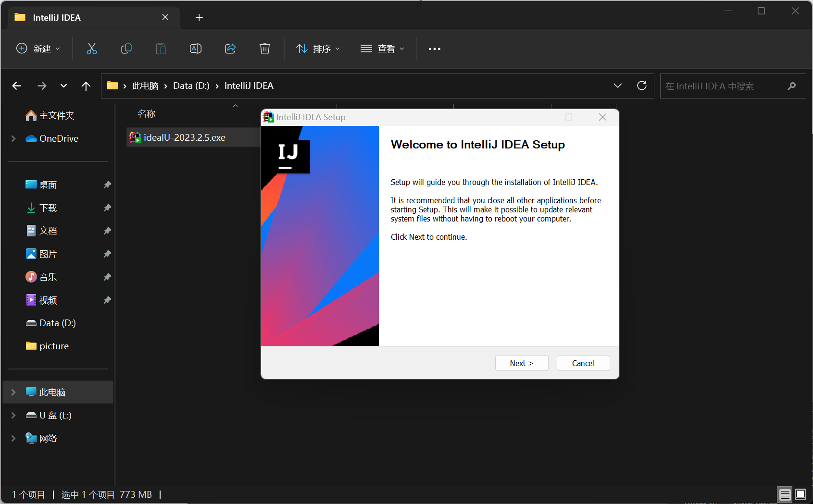
Task: Click 此电脑 in the breadcrumb path
Action: [145, 86]
